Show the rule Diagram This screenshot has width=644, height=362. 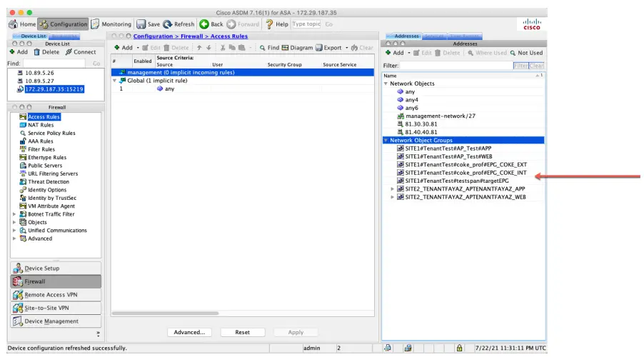[297, 48]
